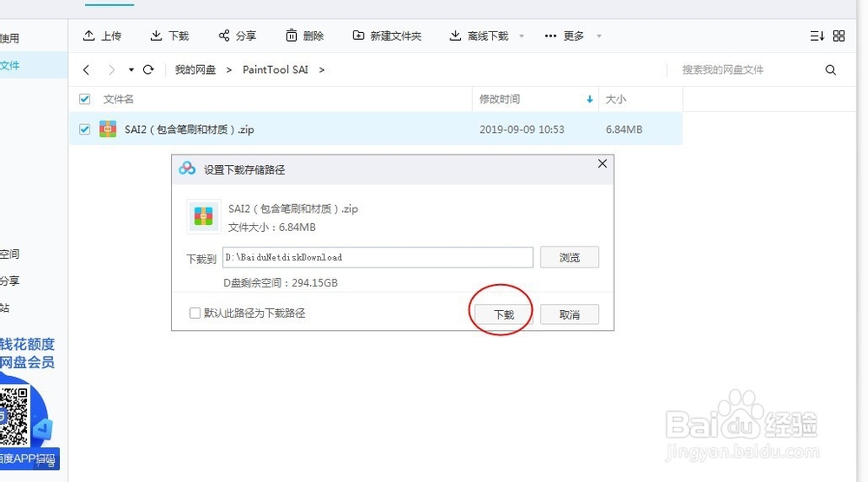
Task: Navigate to 我的网盘 breadcrumb
Action: 195,69
